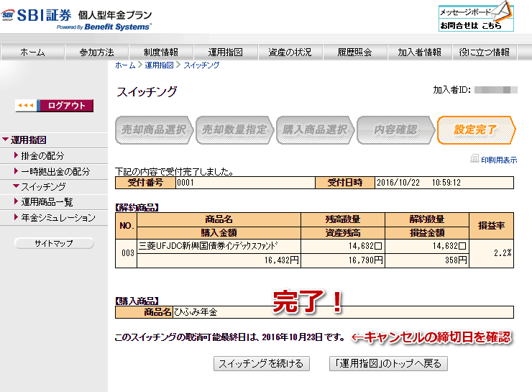
Task: Click the purchase amount 16,432円
Action: pos(282,260)
